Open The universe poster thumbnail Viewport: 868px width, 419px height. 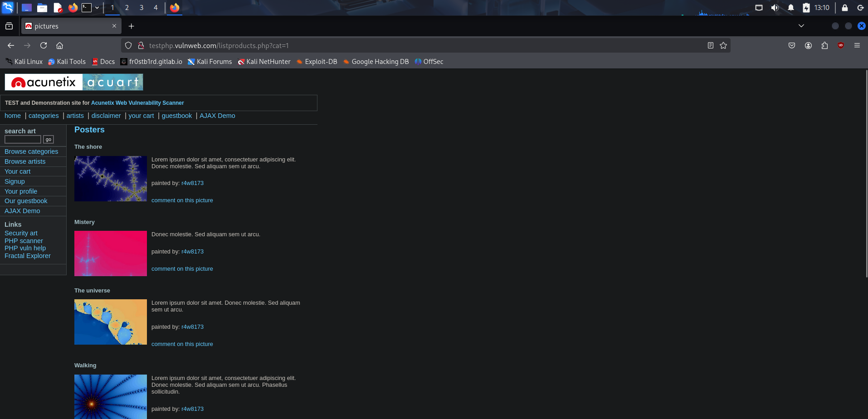[x=111, y=322]
